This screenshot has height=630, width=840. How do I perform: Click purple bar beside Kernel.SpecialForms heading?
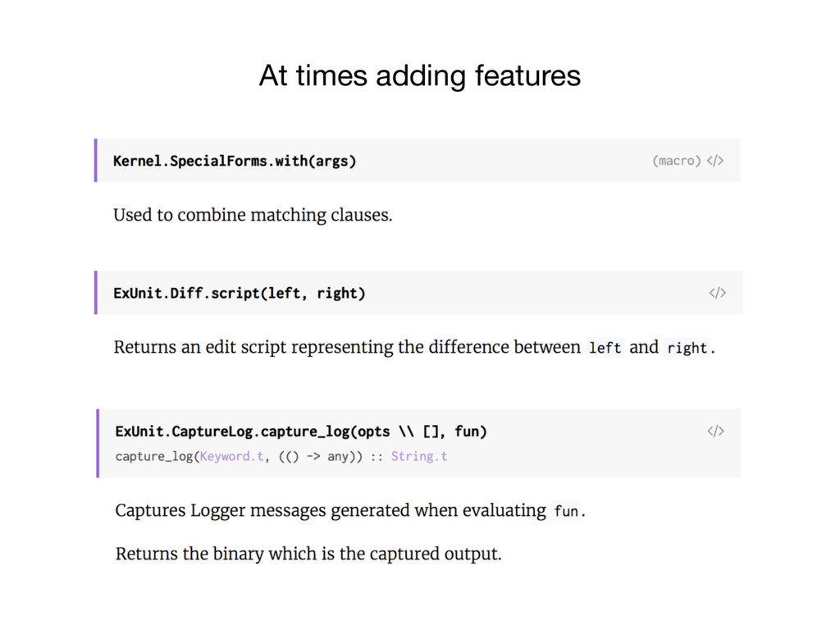[x=96, y=160]
